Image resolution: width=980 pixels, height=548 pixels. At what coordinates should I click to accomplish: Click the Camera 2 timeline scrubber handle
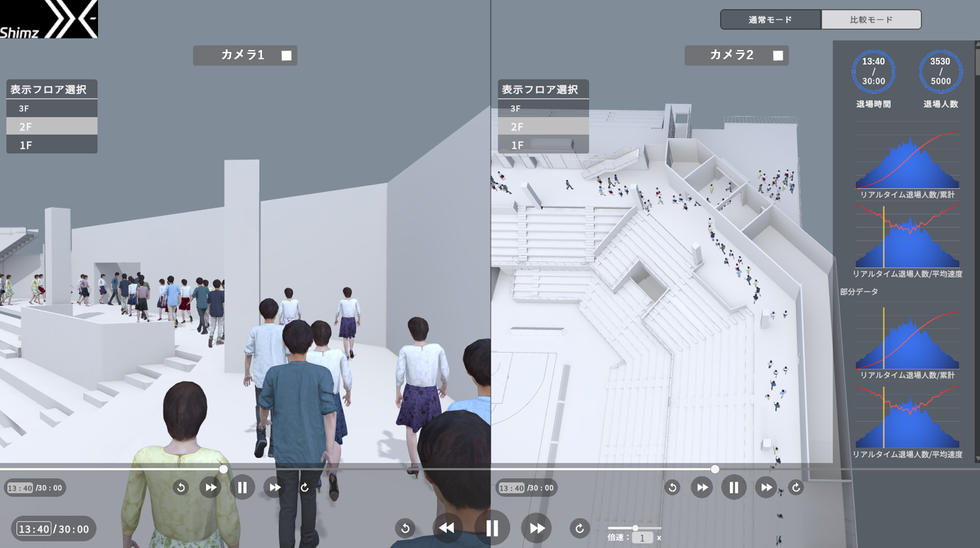point(715,469)
